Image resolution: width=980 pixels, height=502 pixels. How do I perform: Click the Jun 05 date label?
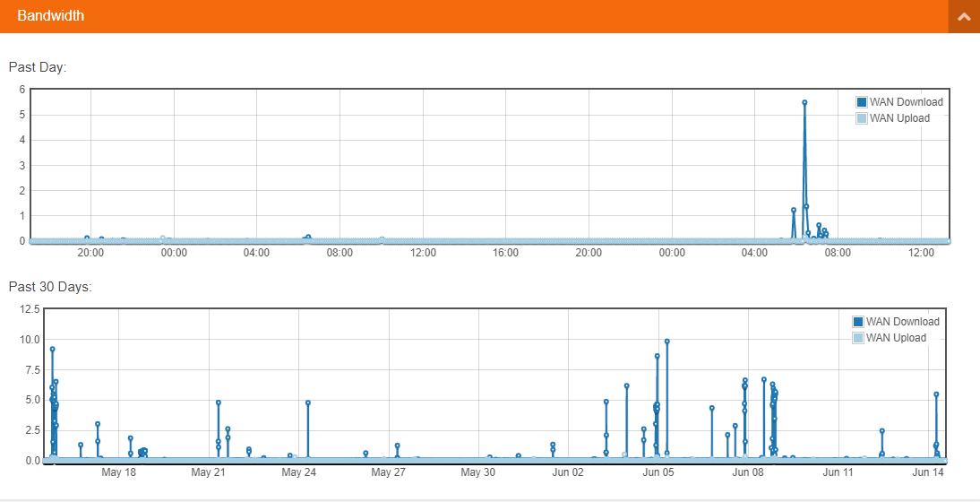[x=658, y=472]
